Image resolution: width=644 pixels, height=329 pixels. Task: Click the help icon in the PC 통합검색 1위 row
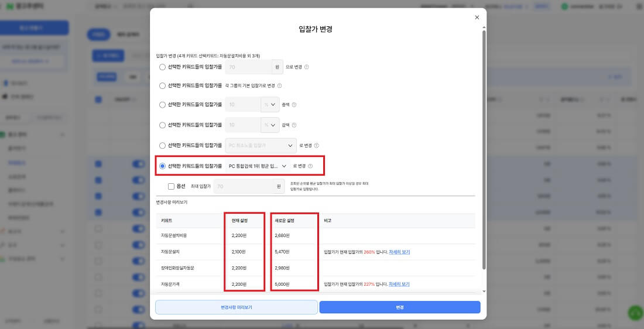pyautogui.click(x=310, y=166)
